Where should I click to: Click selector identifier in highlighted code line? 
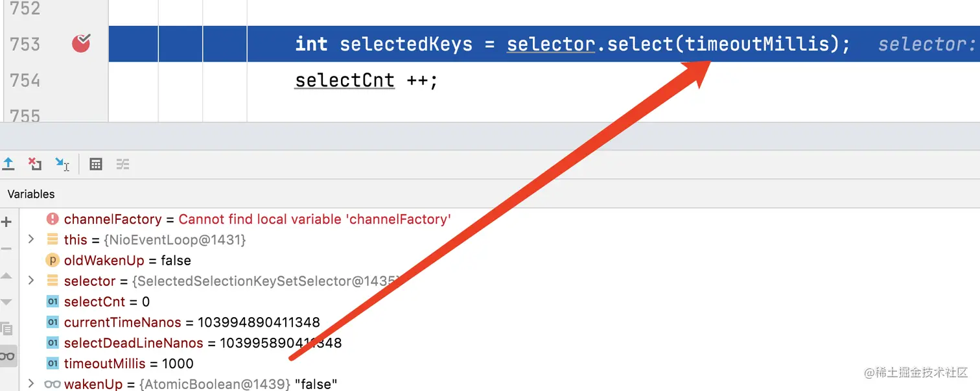[550, 43]
